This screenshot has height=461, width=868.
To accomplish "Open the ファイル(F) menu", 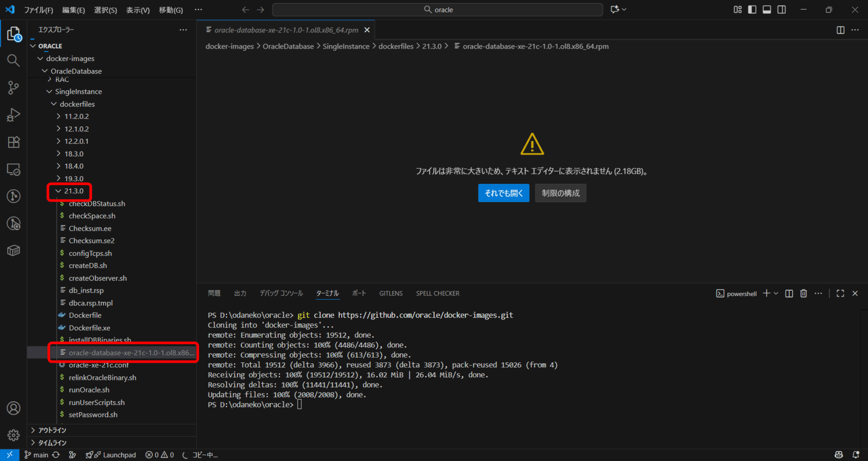I will click(x=38, y=9).
